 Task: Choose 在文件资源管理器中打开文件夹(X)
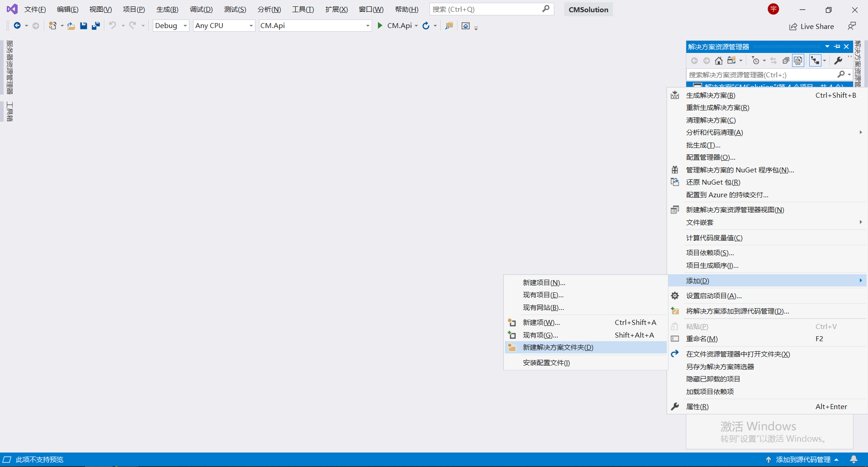click(767, 354)
